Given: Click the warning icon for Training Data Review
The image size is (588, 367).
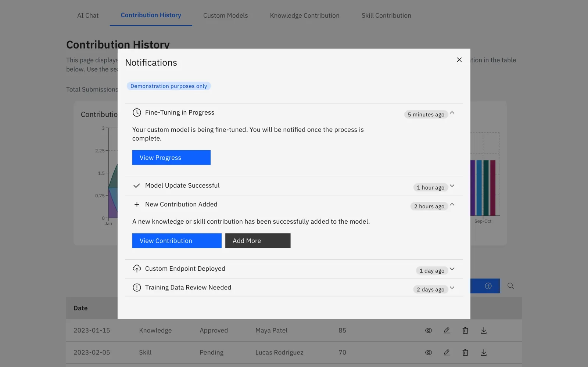Looking at the screenshot, I should pyautogui.click(x=137, y=287).
